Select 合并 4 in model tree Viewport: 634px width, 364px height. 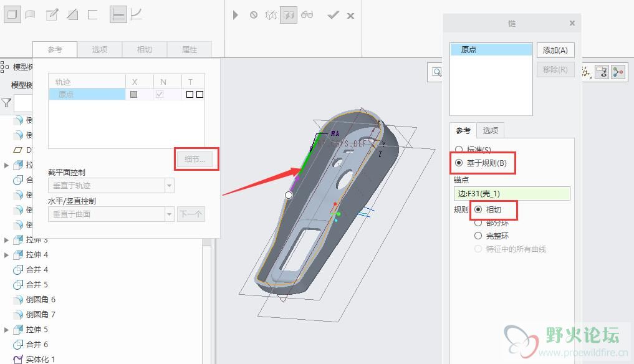pos(37,270)
